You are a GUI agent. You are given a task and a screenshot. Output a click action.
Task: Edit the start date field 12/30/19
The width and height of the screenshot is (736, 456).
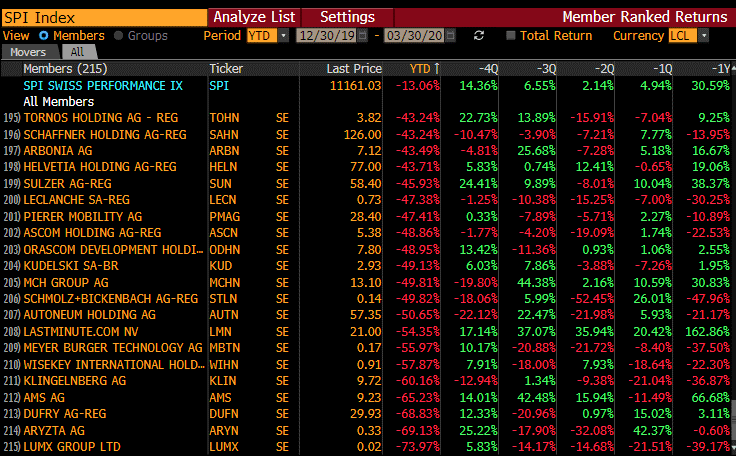[x=327, y=36]
